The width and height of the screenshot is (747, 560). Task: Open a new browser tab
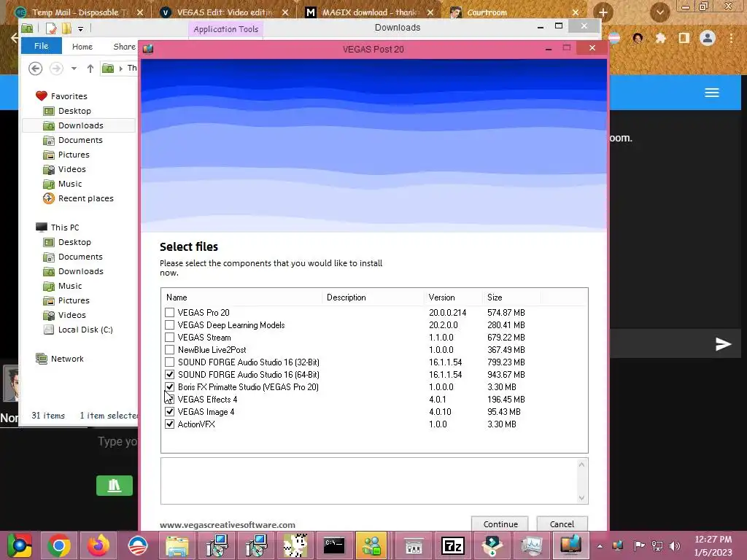tap(603, 12)
